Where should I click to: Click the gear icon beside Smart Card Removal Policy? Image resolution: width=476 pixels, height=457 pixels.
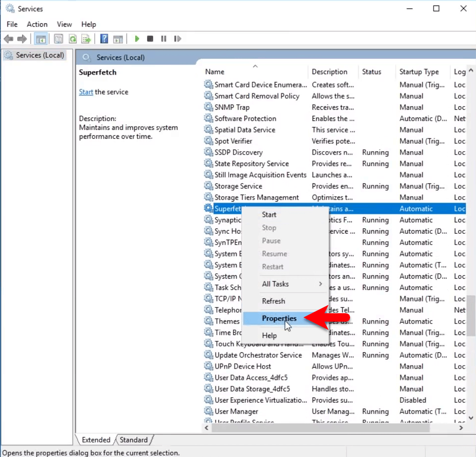pyautogui.click(x=208, y=96)
